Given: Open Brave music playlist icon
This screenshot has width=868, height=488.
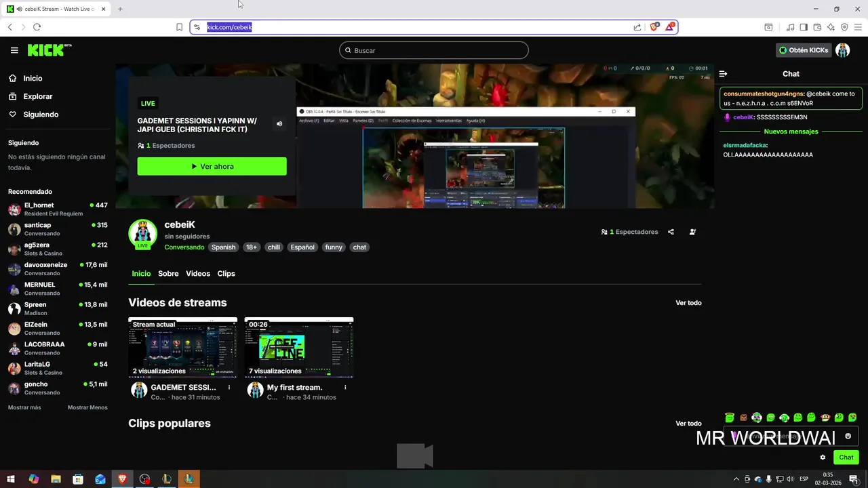Looking at the screenshot, I should pos(790,27).
